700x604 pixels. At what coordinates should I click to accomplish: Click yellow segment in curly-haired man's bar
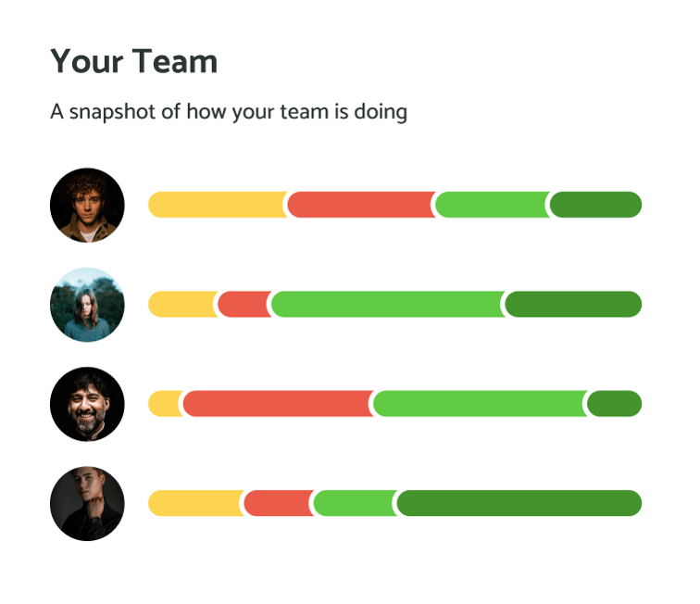coord(217,205)
